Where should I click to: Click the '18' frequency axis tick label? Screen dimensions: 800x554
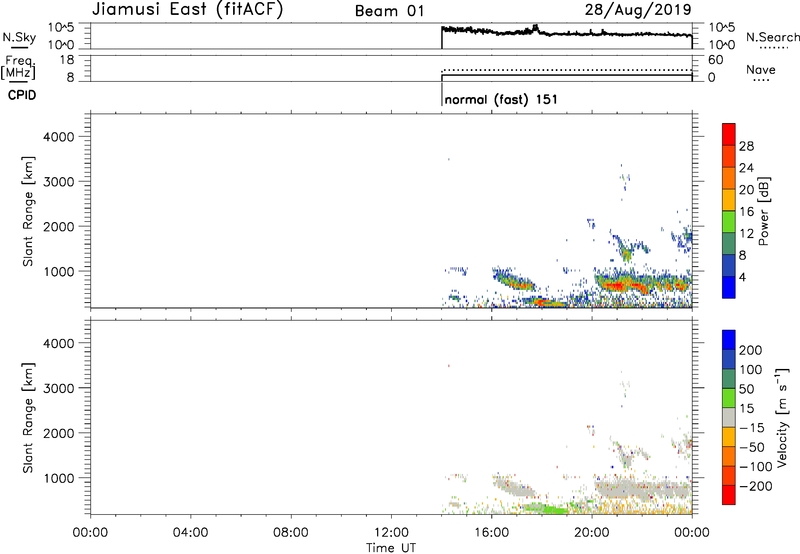(67, 60)
